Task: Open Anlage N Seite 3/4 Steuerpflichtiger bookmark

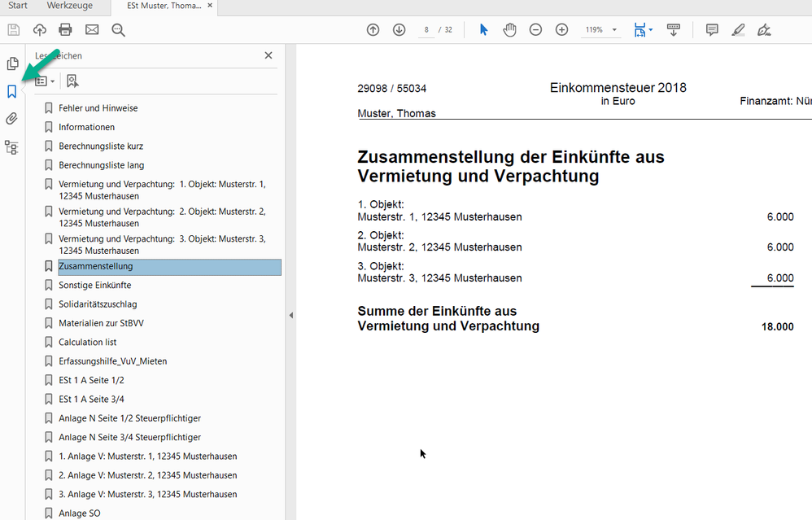Action: pos(129,438)
